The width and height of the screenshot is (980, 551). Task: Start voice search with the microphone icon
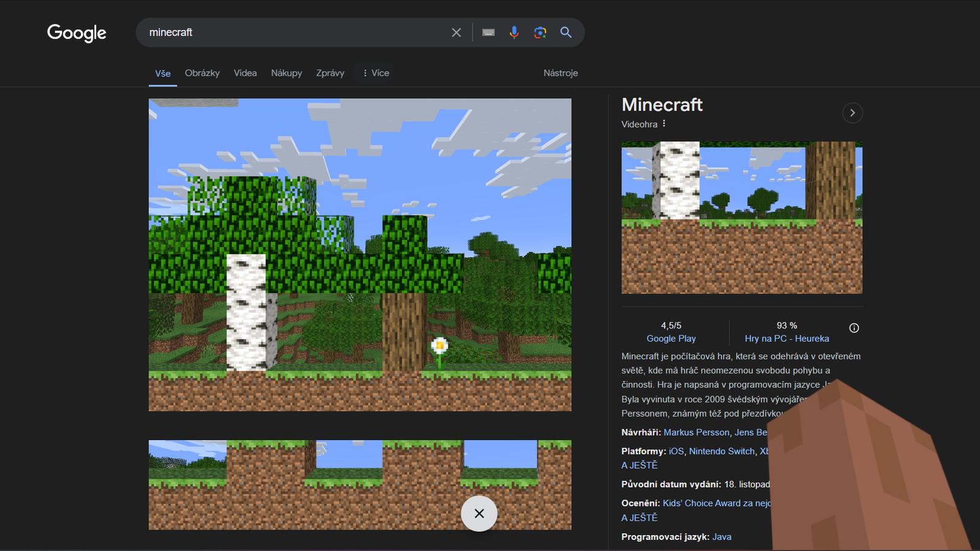click(513, 32)
